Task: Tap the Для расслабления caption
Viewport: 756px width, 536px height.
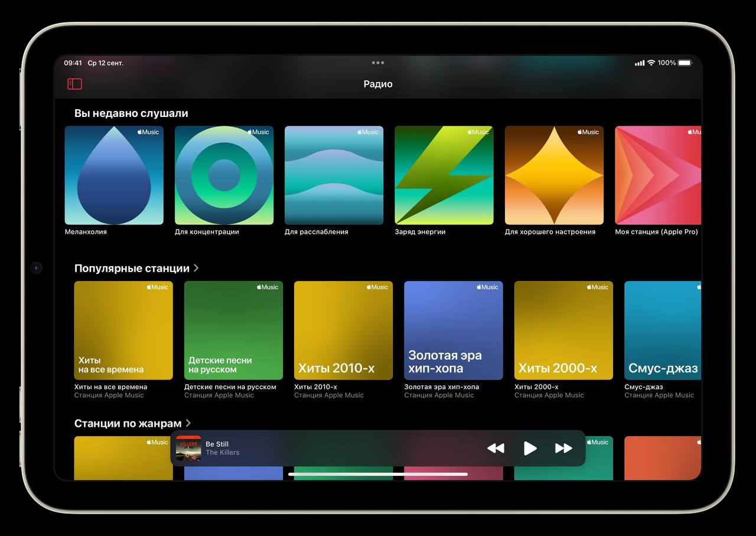Action: click(x=317, y=232)
